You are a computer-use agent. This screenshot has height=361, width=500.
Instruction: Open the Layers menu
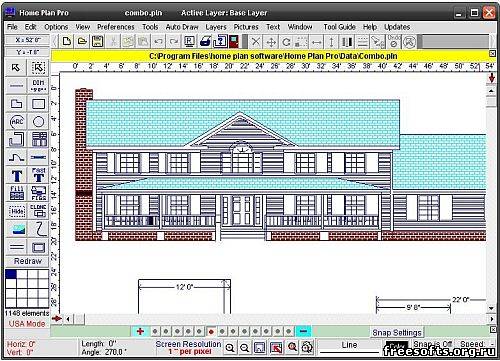coord(216,27)
